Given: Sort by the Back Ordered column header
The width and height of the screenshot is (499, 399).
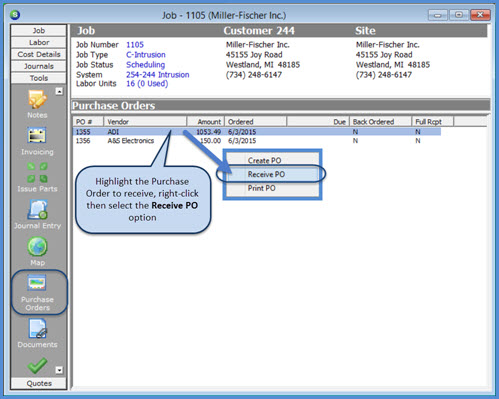Looking at the screenshot, I should (x=380, y=122).
